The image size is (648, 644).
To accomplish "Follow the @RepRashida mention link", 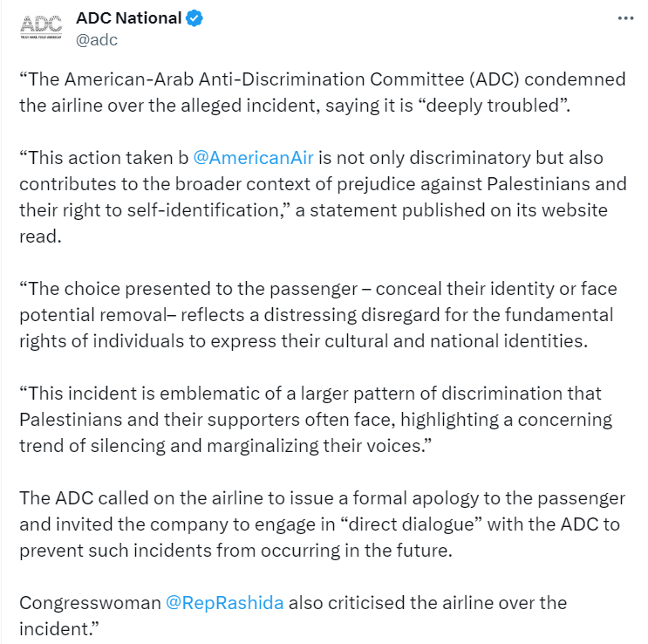I will [x=224, y=603].
